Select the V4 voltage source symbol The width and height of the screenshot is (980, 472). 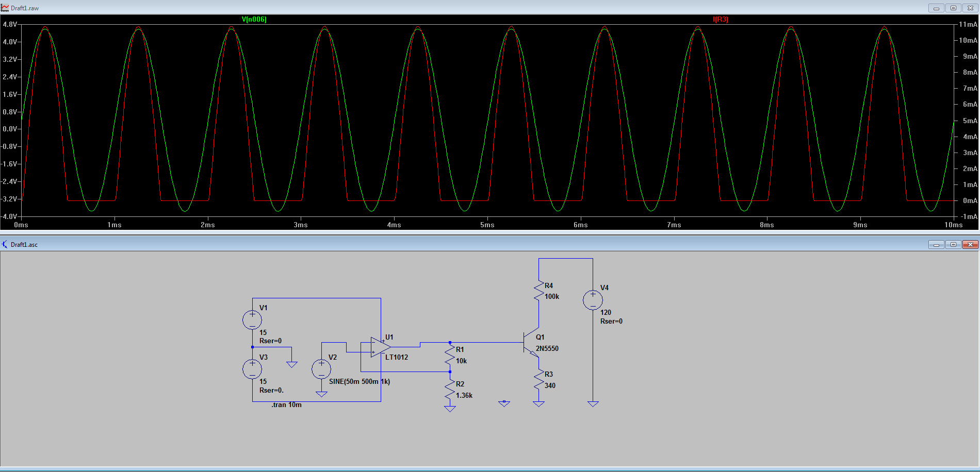click(593, 300)
